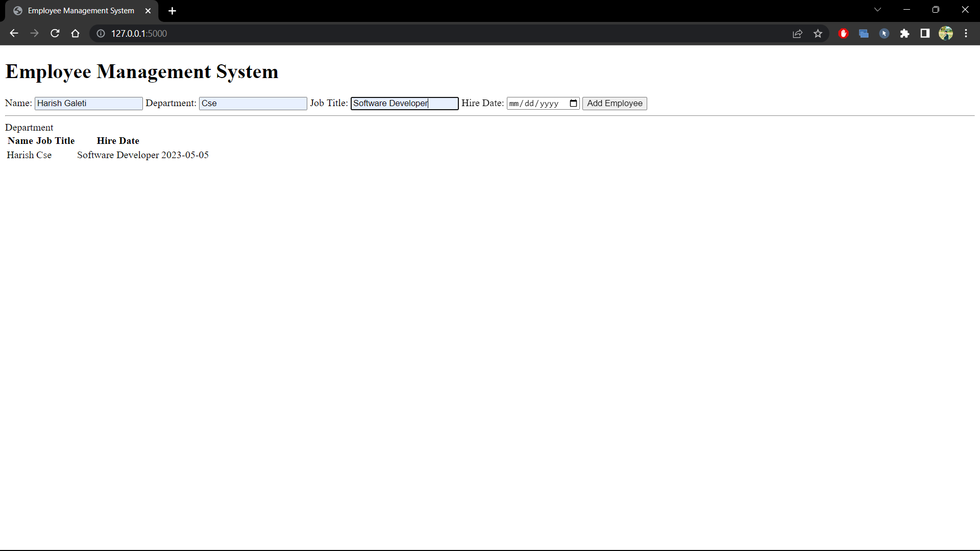Click the reload page icon

tap(55, 33)
